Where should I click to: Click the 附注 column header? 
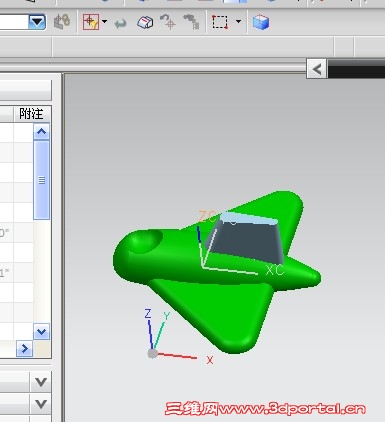(32, 114)
